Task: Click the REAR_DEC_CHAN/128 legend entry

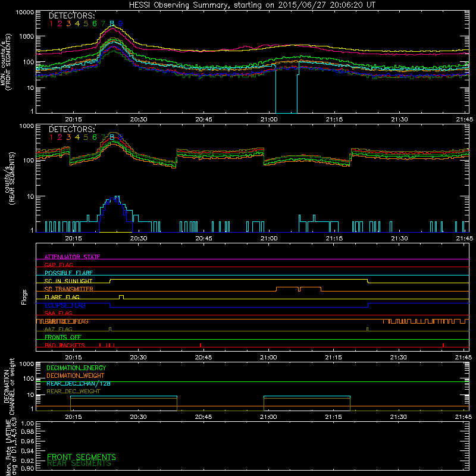Action: [x=79, y=384]
